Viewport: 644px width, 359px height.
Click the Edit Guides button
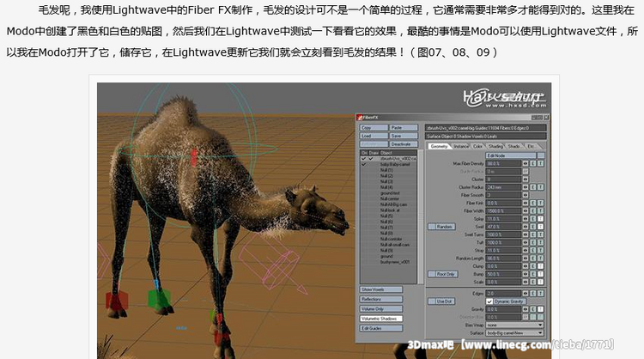(x=381, y=329)
